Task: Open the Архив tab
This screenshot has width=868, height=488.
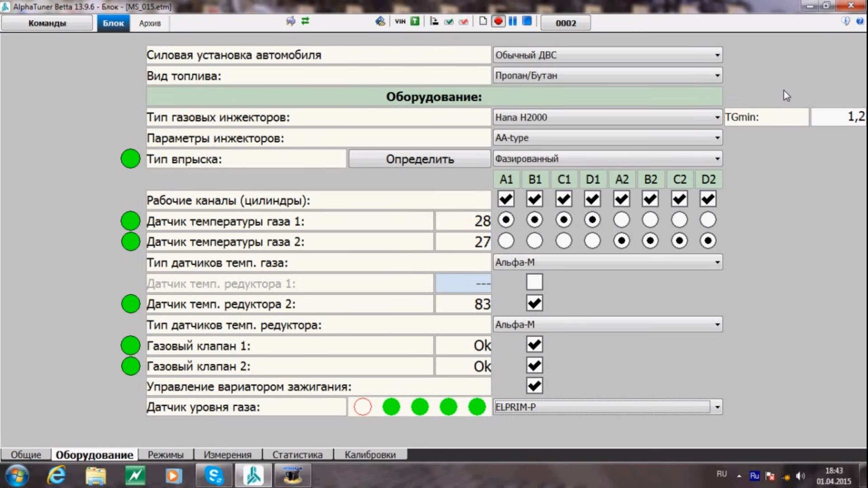Action: (x=150, y=23)
